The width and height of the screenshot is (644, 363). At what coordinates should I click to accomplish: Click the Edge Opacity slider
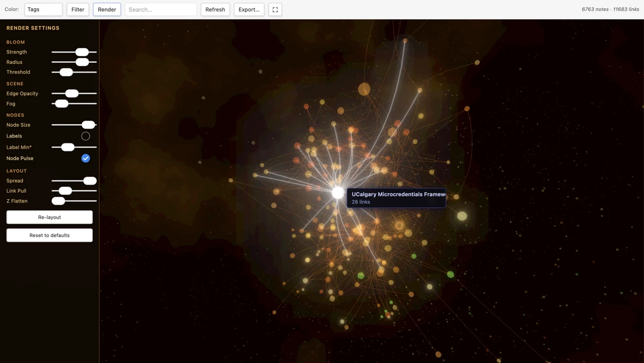[x=74, y=93]
